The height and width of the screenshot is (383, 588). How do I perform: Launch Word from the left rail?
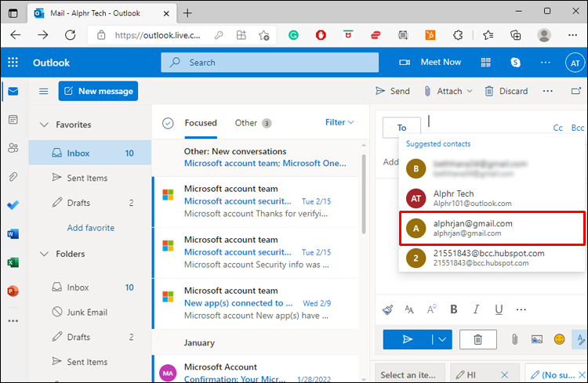tap(13, 234)
